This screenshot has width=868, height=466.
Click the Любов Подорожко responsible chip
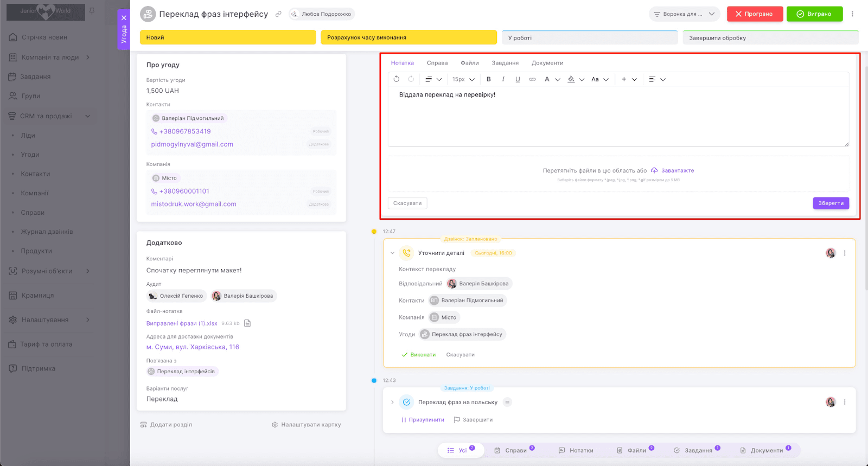point(322,14)
